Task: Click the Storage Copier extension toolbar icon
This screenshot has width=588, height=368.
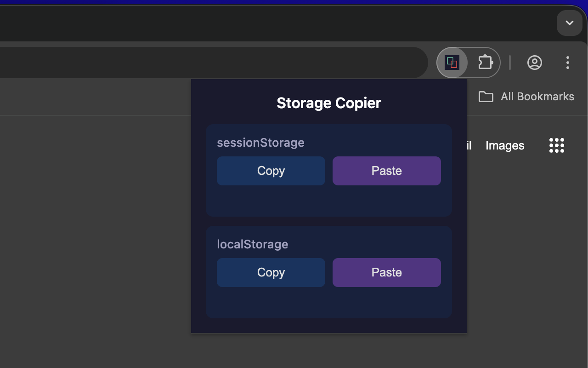Action: point(452,63)
